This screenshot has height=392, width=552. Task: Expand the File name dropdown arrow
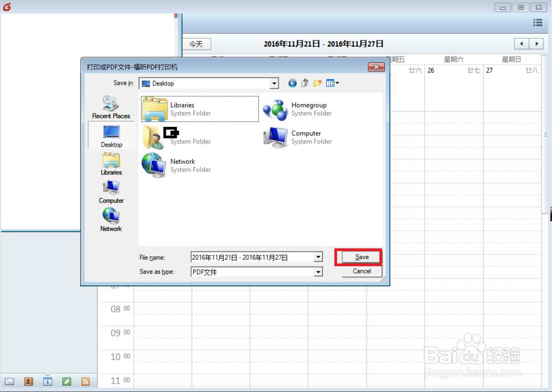pyautogui.click(x=318, y=257)
